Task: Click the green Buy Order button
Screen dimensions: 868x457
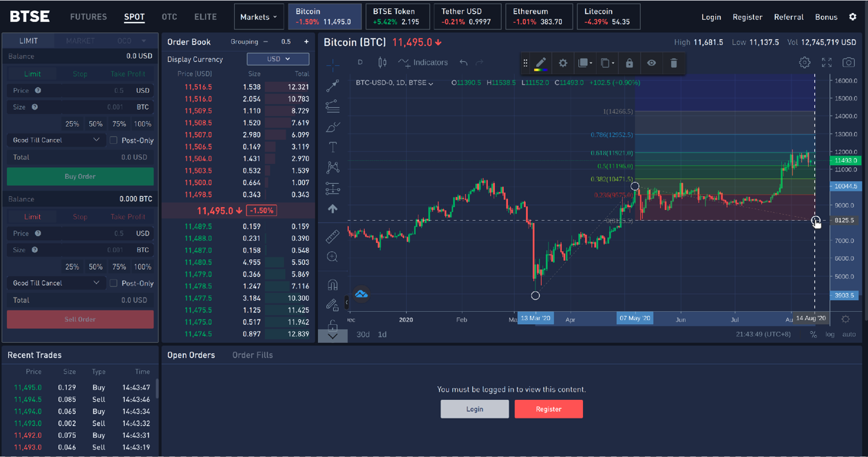Action: pos(80,177)
